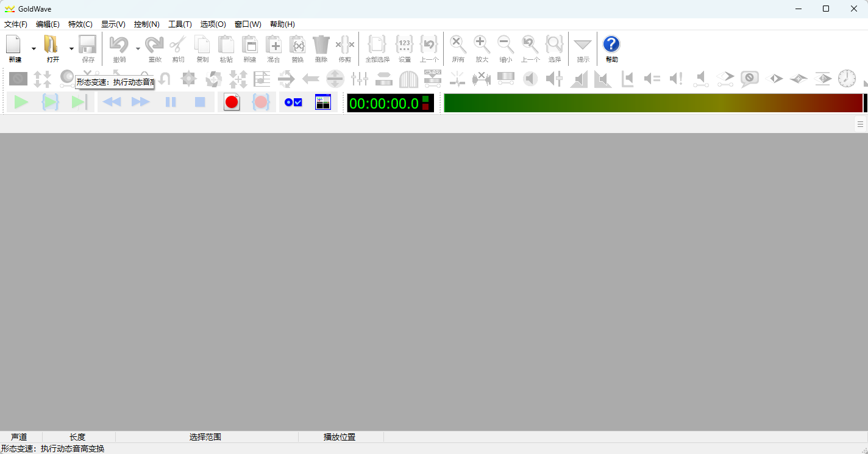
Task: Click the speaker-with-slider change volume icon
Action: (x=555, y=78)
